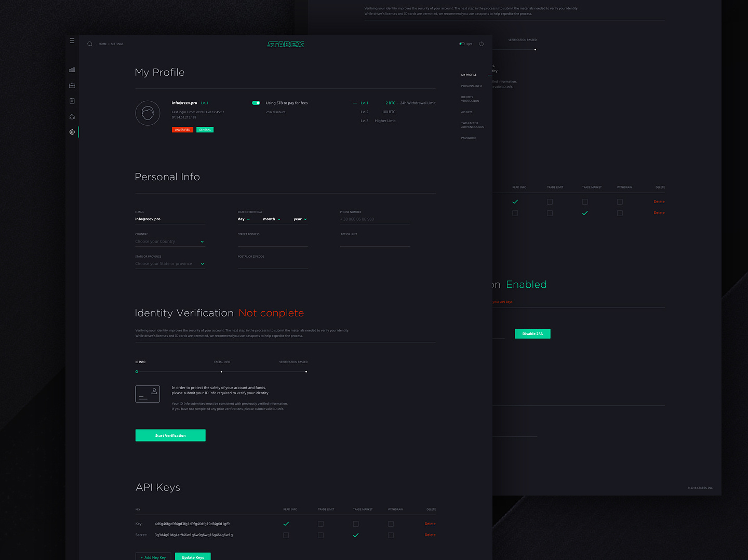Open the 'Choose your State or province' dropdown
This screenshot has width=748, height=560.
(170, 263)
